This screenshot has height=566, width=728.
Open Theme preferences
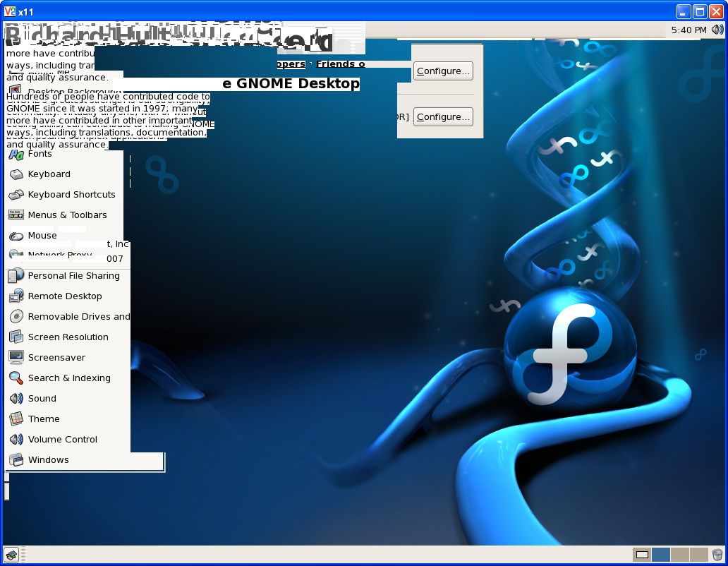[44, 419]
